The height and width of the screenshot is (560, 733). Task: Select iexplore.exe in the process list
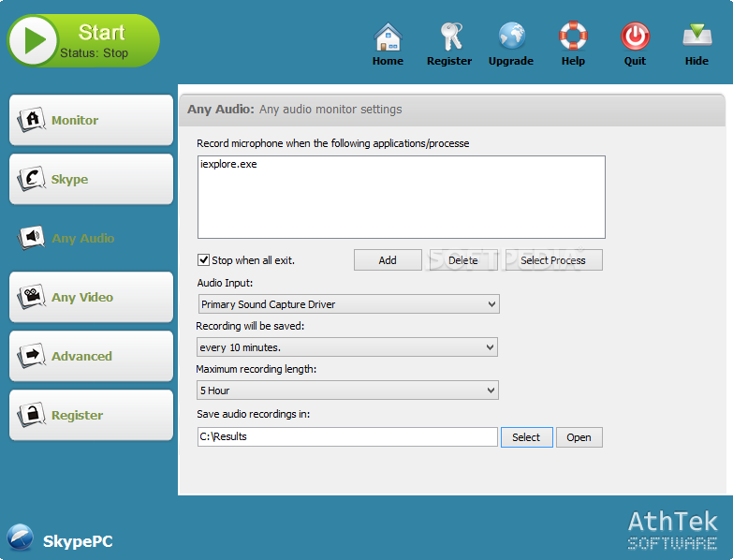tap(228, 164)
